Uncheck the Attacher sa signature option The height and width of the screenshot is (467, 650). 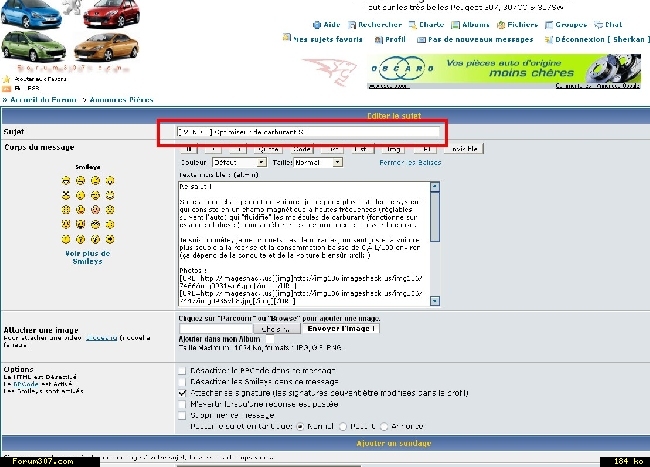[x=180, y=393]
